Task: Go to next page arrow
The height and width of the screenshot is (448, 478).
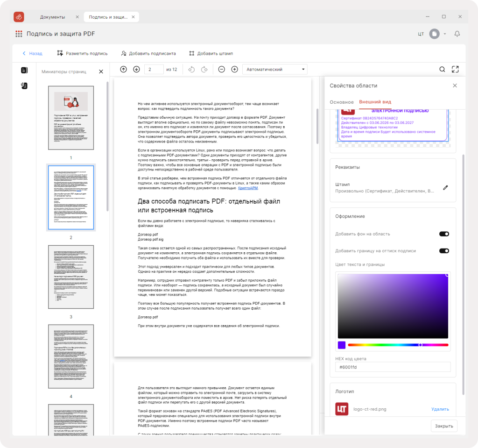Action: 137,69
